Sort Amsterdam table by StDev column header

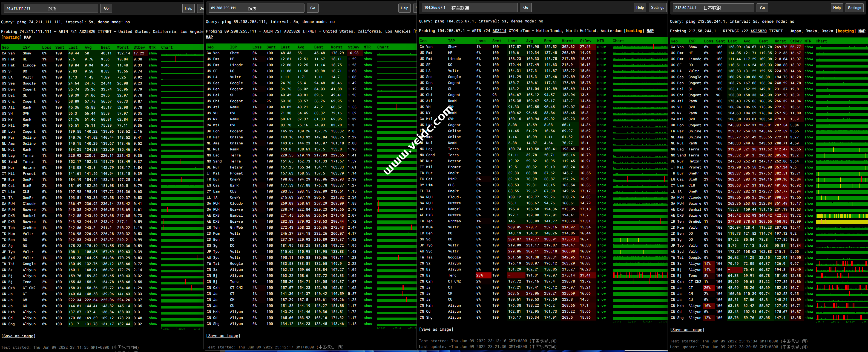coord(585,41)
